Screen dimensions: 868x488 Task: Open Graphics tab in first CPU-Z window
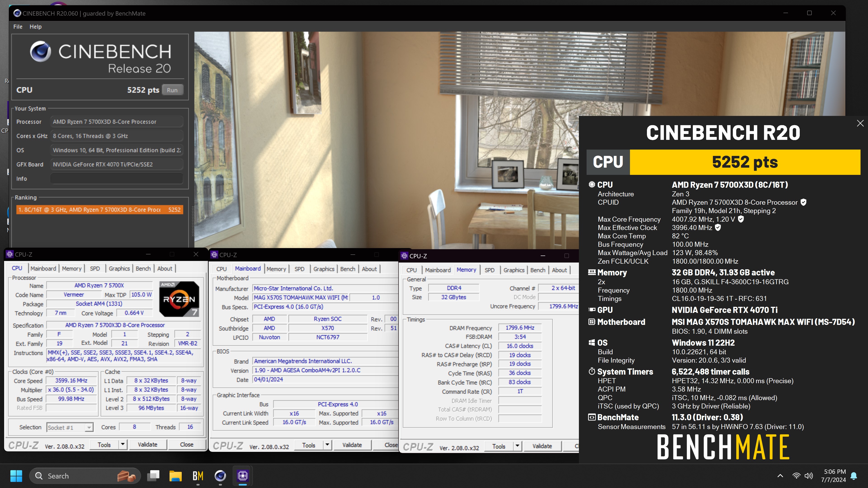coord(119,268)
